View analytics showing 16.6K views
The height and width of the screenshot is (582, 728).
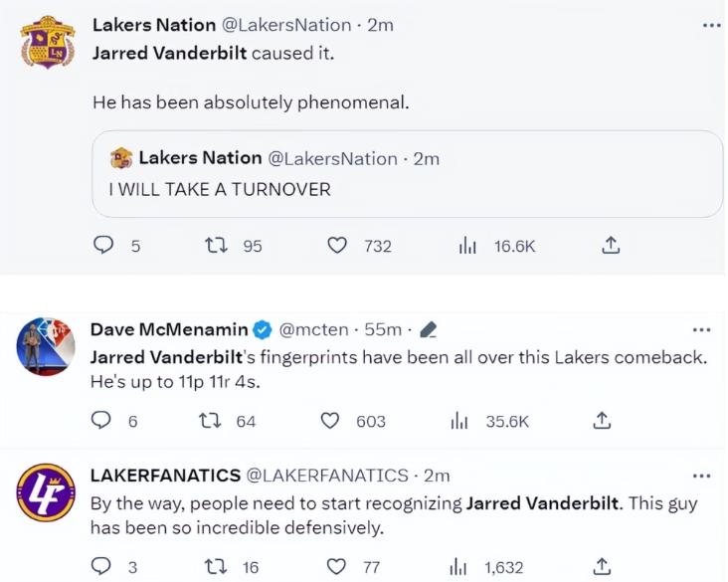(468, 246)
